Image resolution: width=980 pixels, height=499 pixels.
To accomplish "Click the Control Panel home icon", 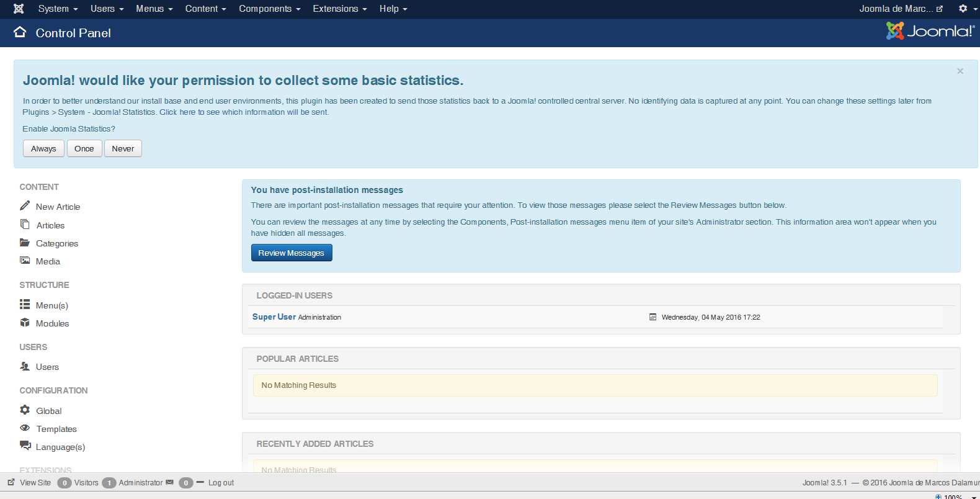I will point(20,32).
